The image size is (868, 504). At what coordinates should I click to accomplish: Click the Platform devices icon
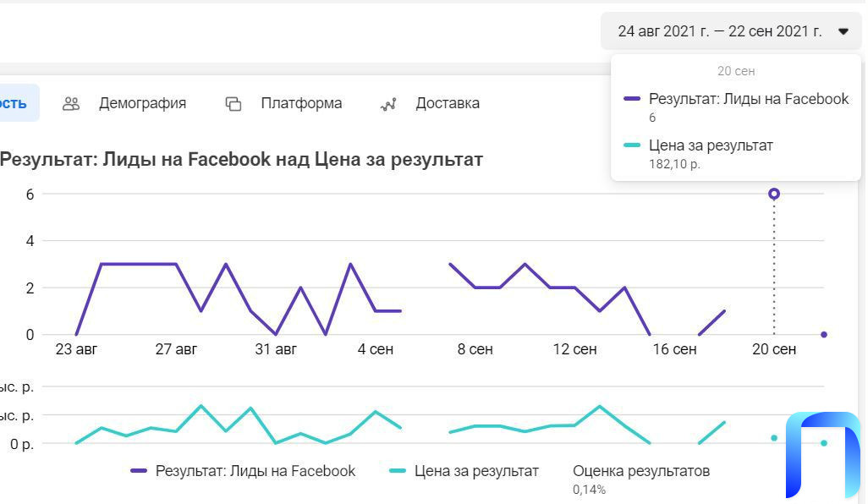(233, 103)
